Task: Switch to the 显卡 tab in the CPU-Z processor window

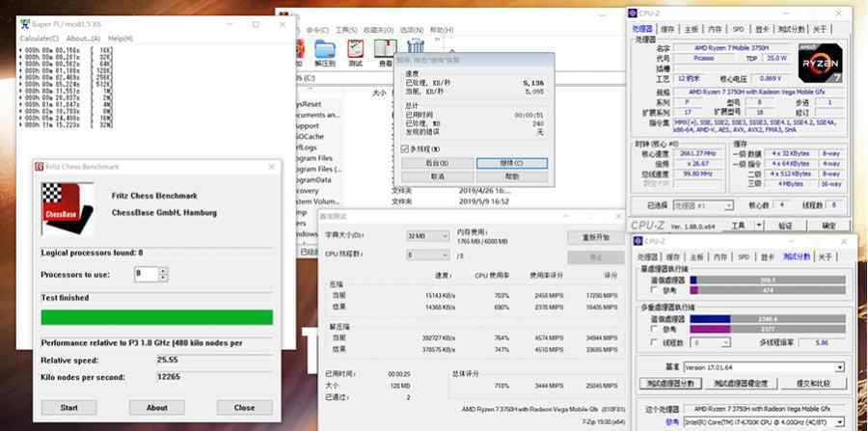Action: 763,29
